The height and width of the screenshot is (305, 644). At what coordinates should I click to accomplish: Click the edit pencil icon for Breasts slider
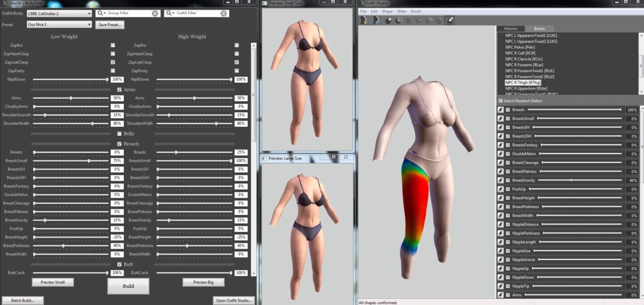(x=501, y=110)
